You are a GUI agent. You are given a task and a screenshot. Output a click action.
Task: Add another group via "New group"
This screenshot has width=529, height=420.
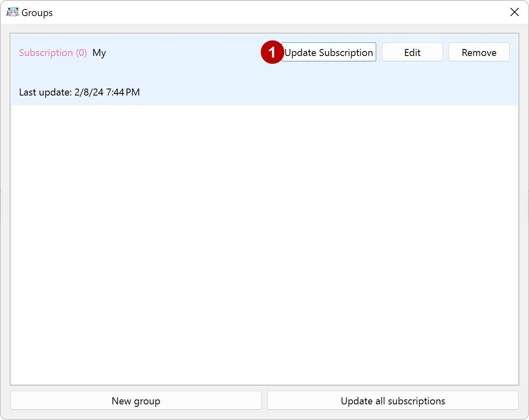[136, 400]
